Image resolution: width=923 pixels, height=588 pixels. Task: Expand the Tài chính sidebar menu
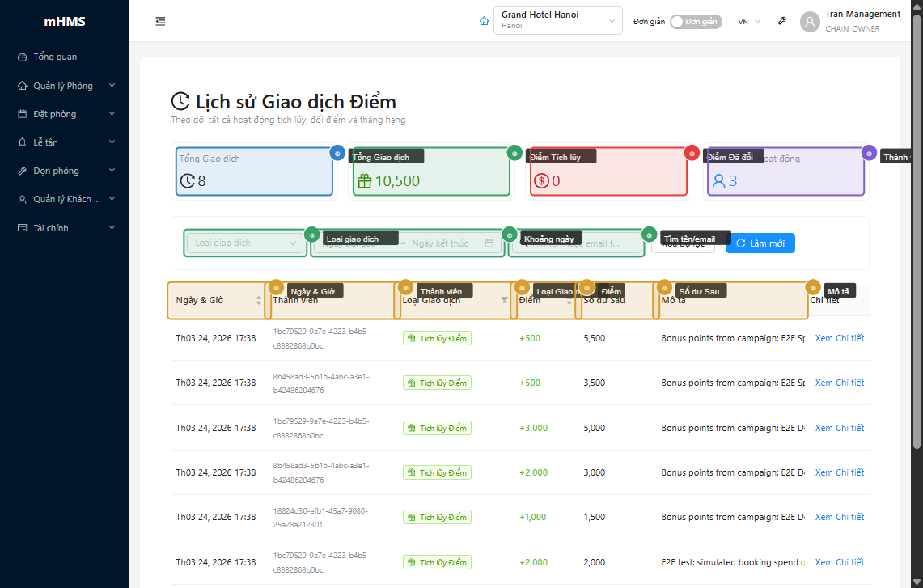coord(65,228)
